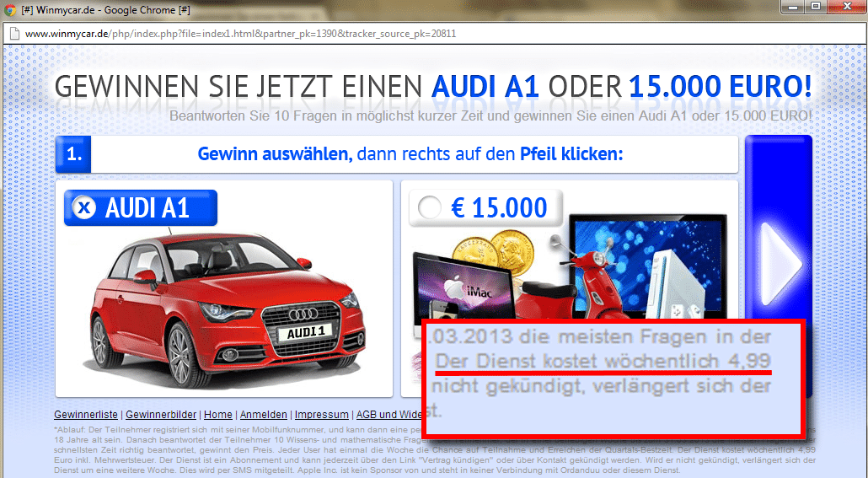Select the € 15.000 prize radio option
Image resolution: width=868 pixels, height=478 pixels.
(430, 207)
